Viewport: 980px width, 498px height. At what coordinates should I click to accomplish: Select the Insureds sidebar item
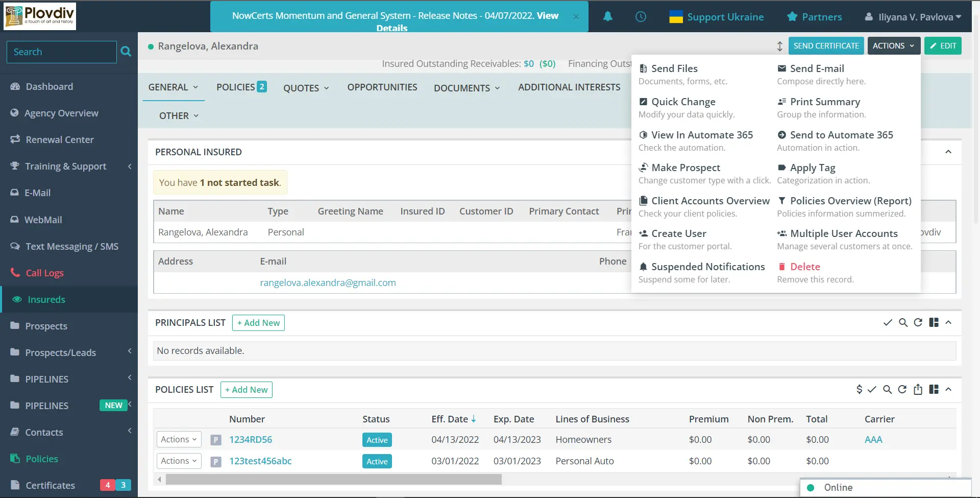(x=46, y=299)
